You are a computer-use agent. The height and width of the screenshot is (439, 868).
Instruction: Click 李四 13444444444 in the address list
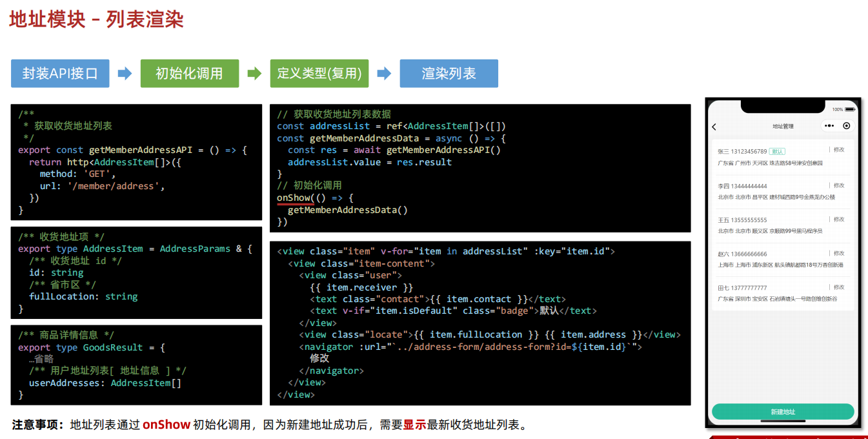point(742,186)
